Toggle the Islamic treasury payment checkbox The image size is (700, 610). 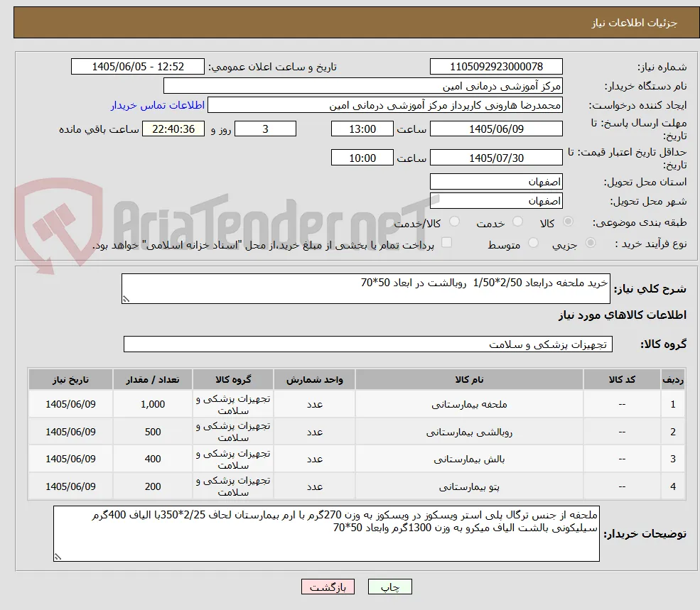[446, 243]
